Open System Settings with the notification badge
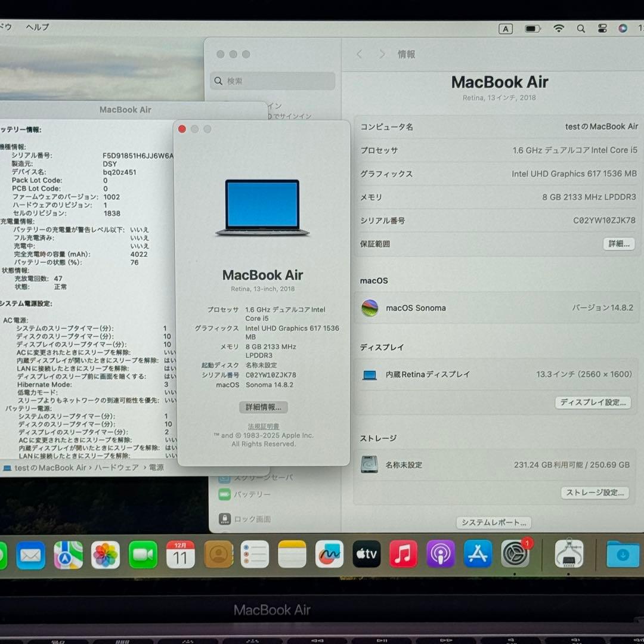 [x=514, y=555]
